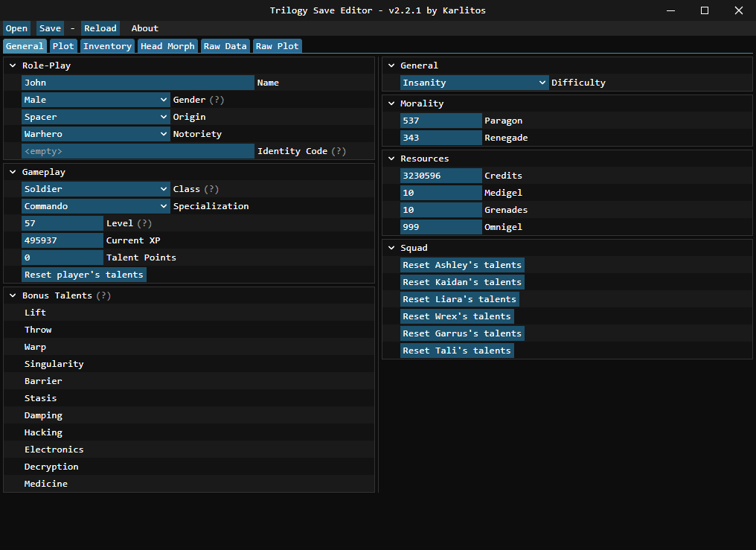
Task: Open the Difficulty dropdown showing Insanity
Action: [475, 83]
